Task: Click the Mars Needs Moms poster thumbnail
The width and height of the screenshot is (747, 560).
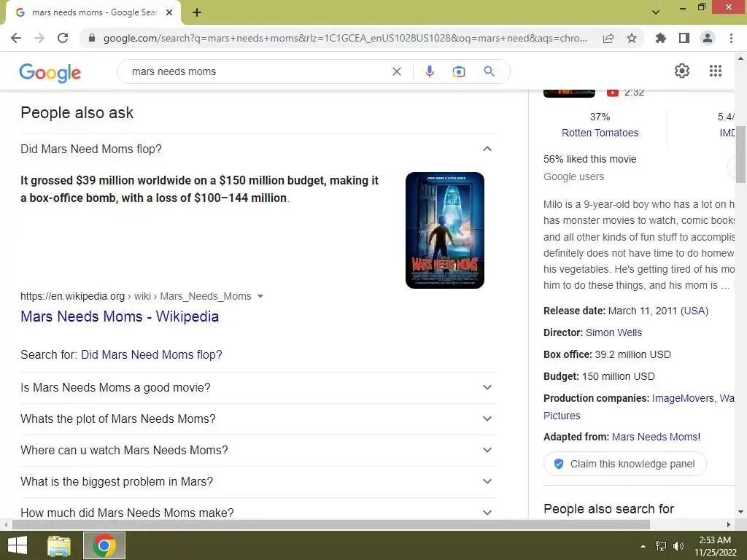Action: pos(445,230)
